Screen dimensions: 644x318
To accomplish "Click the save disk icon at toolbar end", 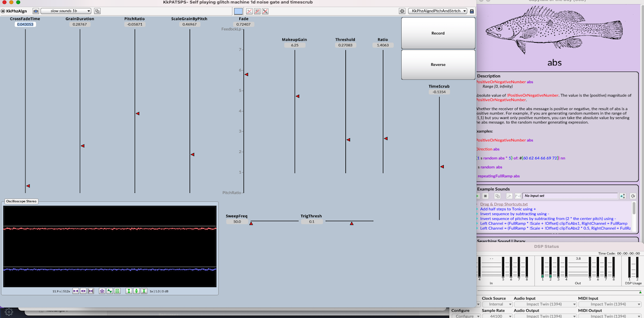I will (472, 11).
